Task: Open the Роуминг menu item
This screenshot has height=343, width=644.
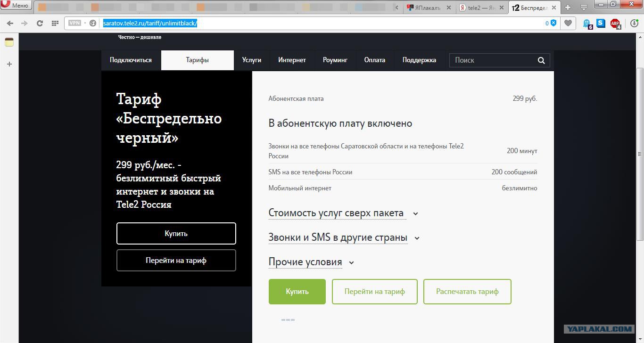Action: click(335, 60)
